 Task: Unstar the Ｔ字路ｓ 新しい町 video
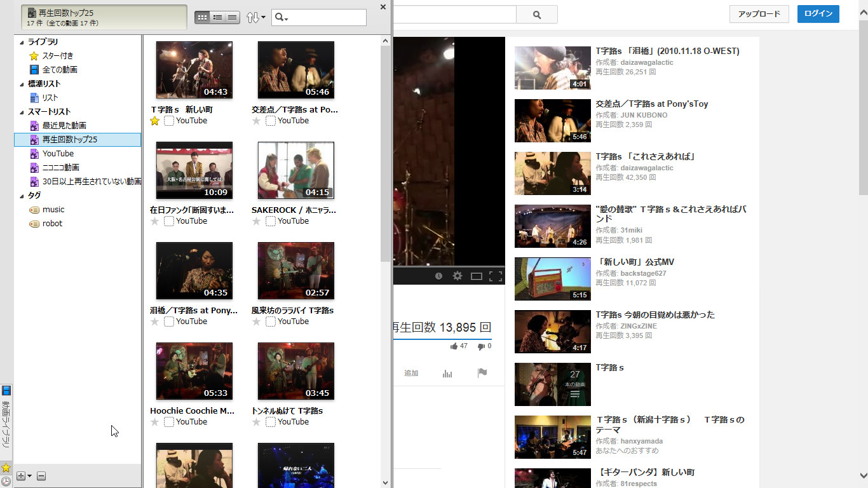pos(155,121)
